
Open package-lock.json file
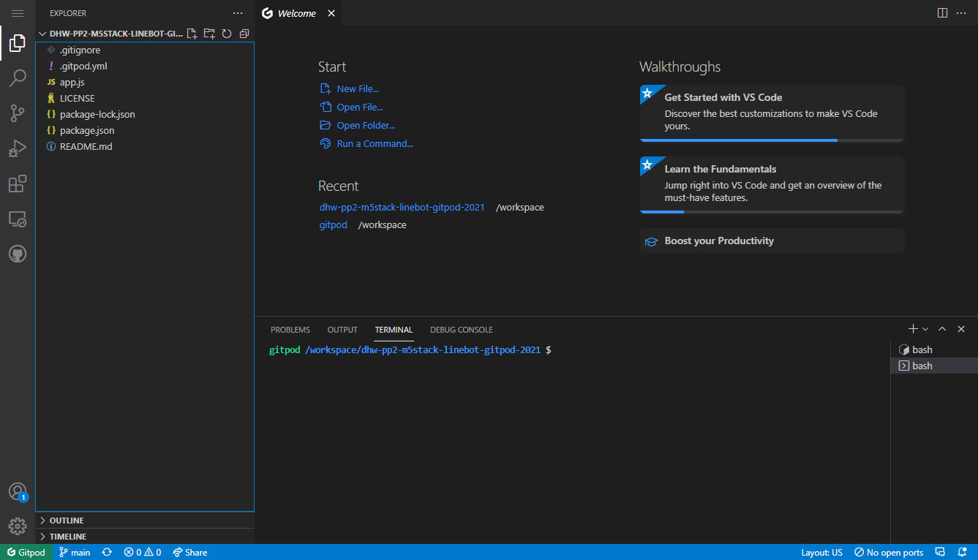pyautogui.click(x=145, y=114)
